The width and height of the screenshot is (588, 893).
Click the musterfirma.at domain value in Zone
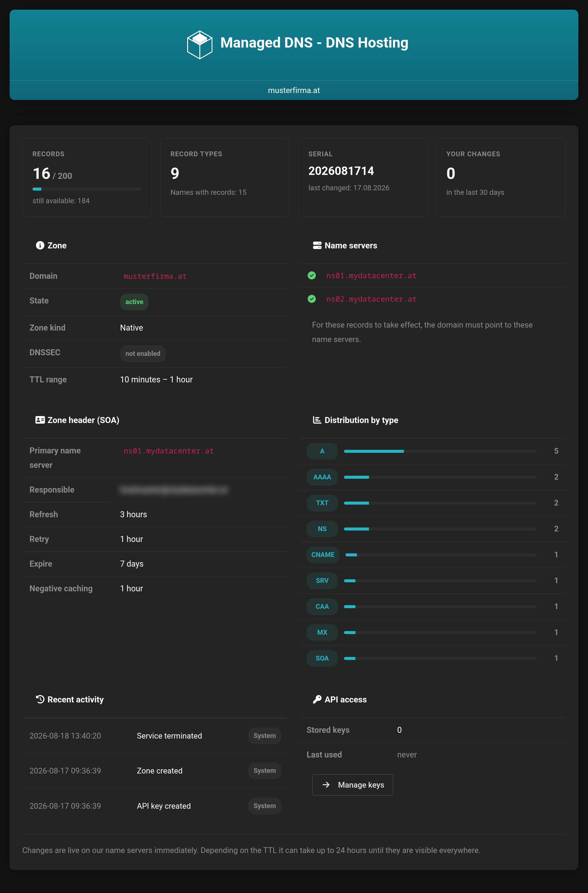[155, 276]
